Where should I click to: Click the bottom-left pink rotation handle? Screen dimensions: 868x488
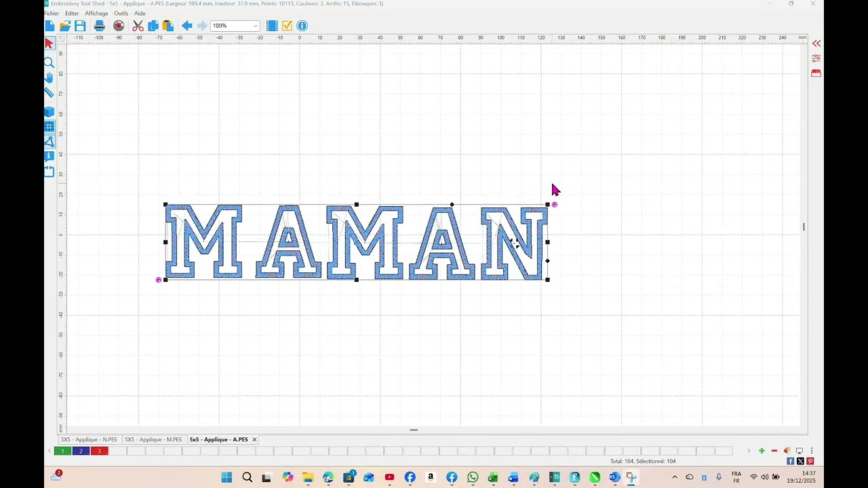pos(159,280)
